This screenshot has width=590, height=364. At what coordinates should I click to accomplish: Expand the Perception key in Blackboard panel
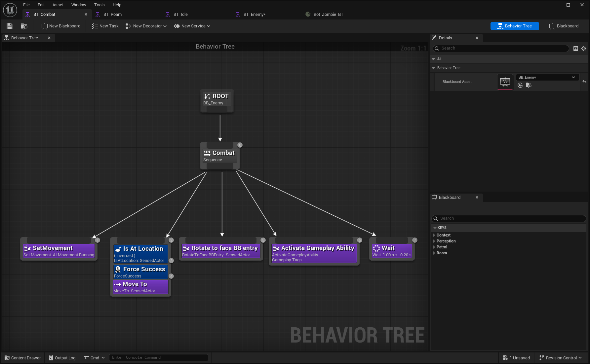point(434,241)
